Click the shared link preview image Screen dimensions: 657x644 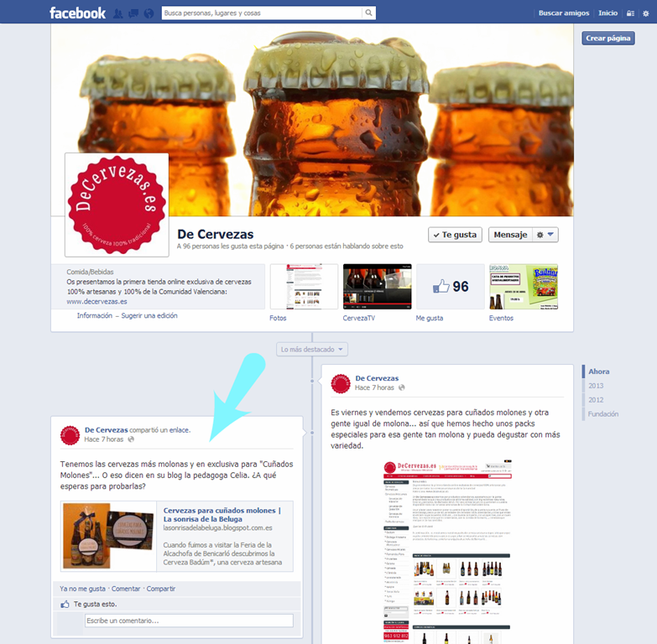108,537
